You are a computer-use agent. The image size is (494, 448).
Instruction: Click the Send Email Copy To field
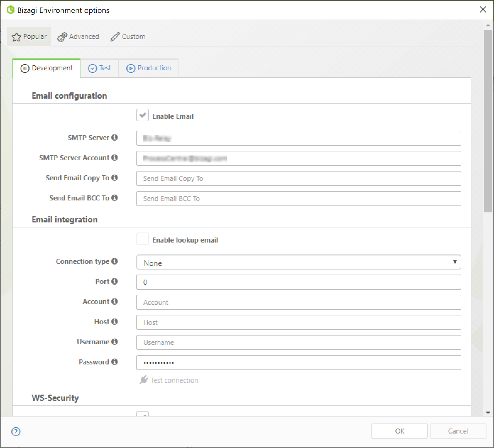[299, 178]
